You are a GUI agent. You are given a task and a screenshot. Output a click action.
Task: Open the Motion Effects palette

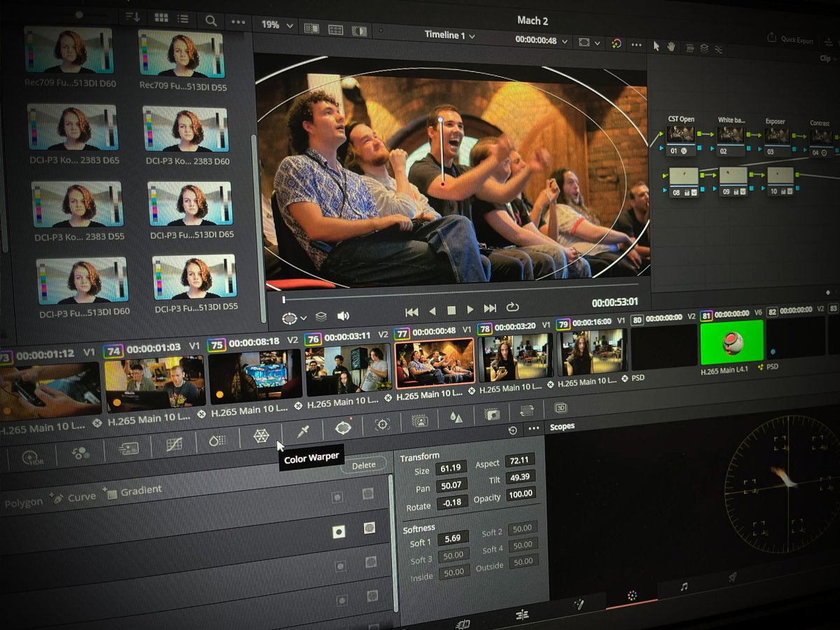coord(129,449)
